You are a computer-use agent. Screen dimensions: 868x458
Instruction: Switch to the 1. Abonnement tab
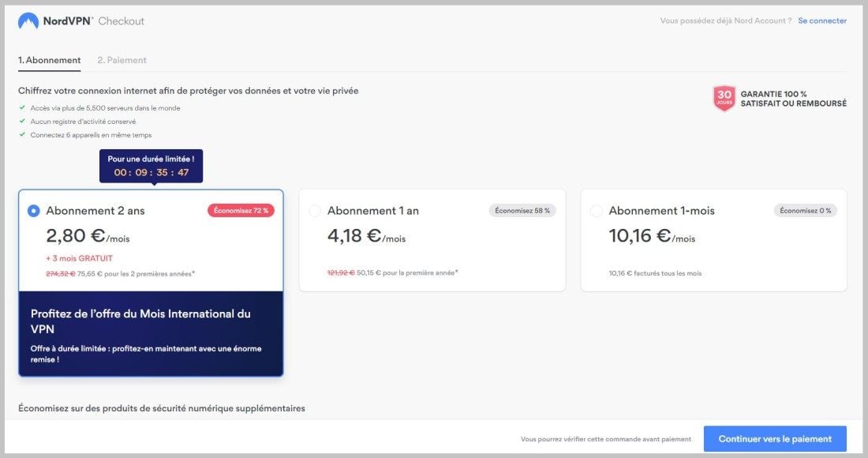point(49,60)
